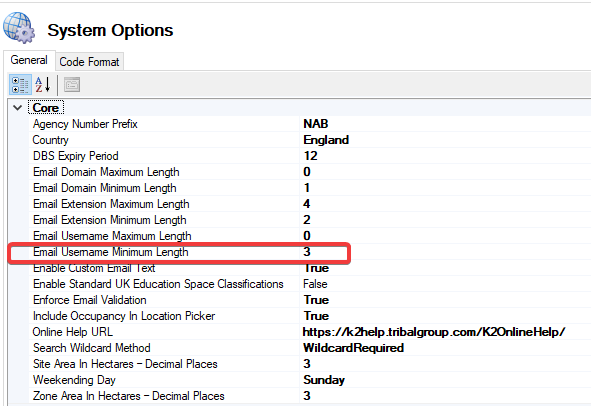Switch to the Code Format tab
591x406 pixels.
pyautogui.click(x=89, y=61)
